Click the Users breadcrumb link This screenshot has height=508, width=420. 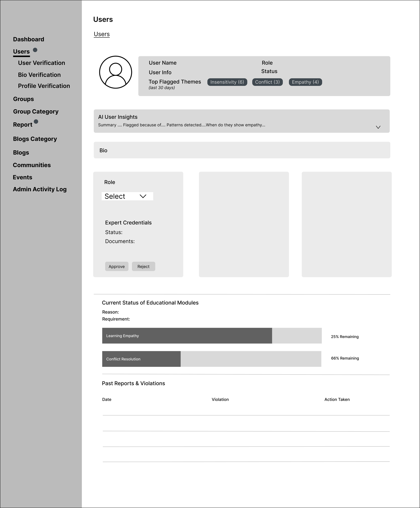tap(102, 34)
